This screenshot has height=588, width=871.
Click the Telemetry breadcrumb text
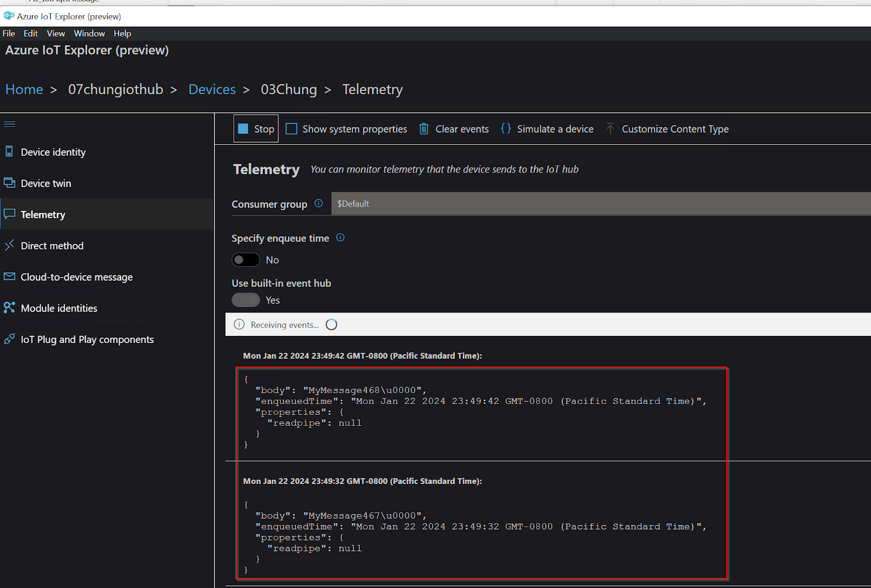coord(372,89)
